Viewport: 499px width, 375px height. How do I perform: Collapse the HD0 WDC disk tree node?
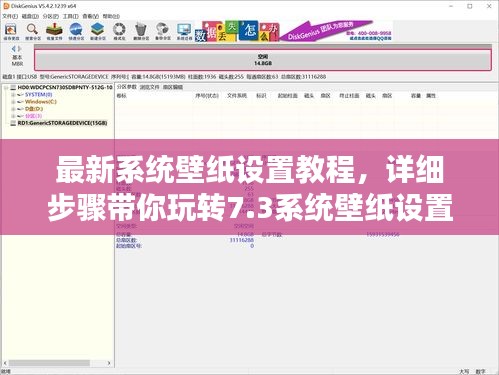6,88
